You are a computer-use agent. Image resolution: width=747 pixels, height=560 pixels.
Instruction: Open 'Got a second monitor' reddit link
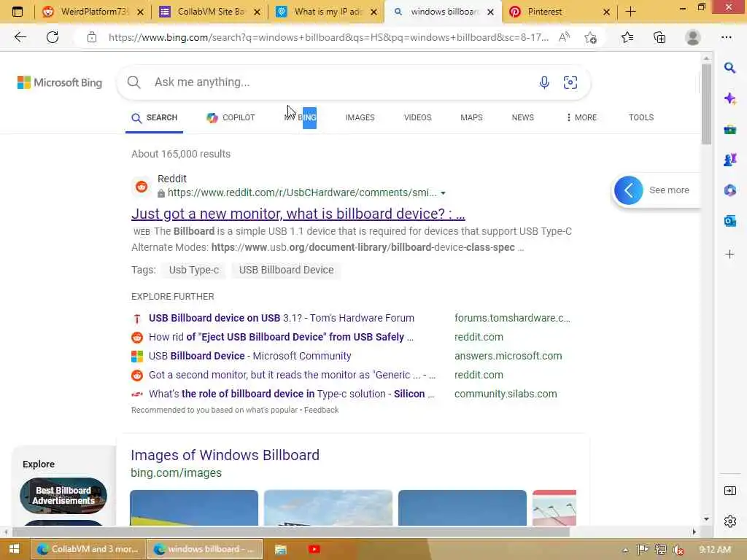click(292, 376)
